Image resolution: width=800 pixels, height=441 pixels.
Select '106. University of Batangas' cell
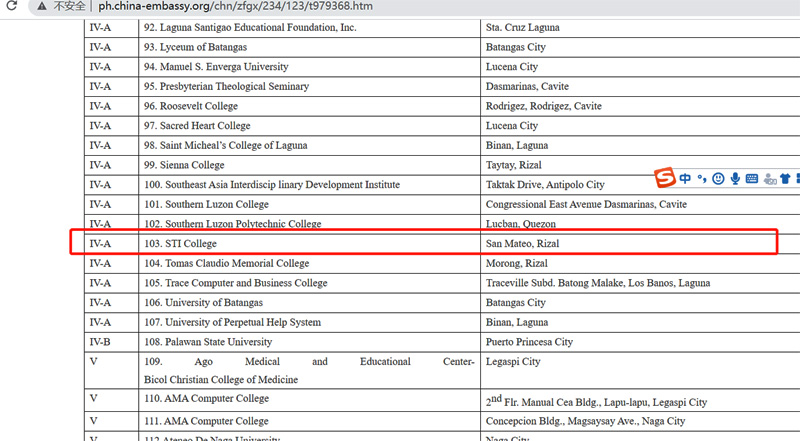click(203, 303)
